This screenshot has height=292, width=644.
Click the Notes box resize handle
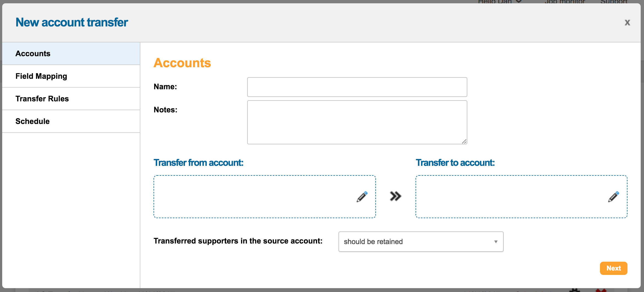coord(464,141)
